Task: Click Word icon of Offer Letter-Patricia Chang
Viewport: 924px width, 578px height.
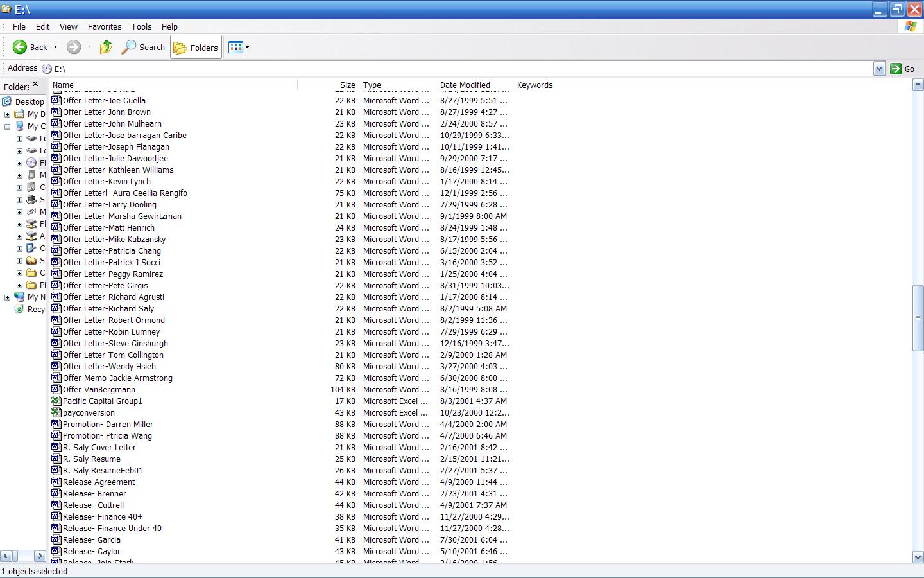Action: coord(56,250)
